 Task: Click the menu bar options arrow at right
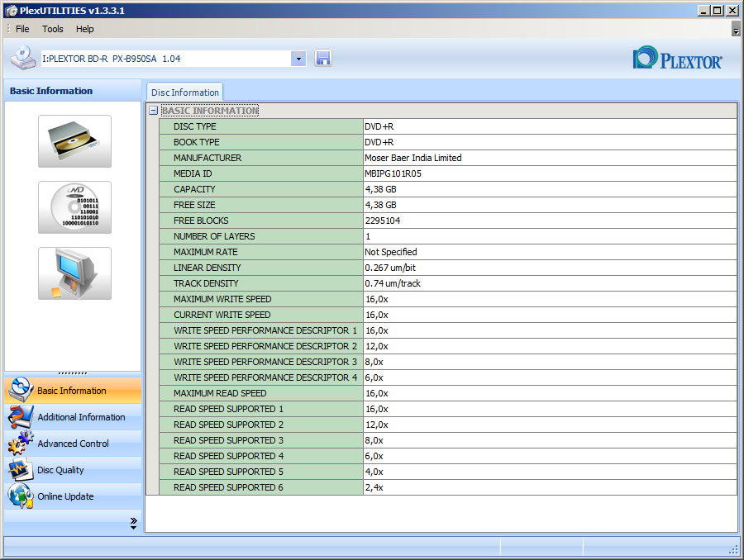[736, 31]
